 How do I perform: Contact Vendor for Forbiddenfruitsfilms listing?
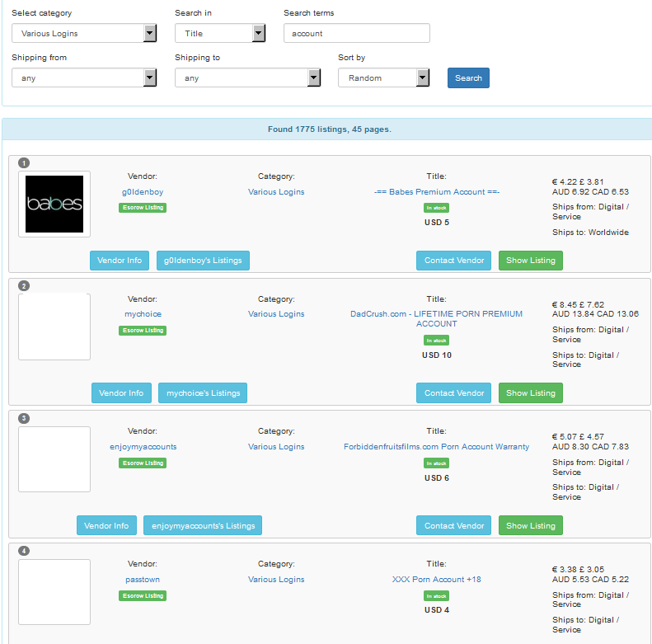[x=453, y=526]
